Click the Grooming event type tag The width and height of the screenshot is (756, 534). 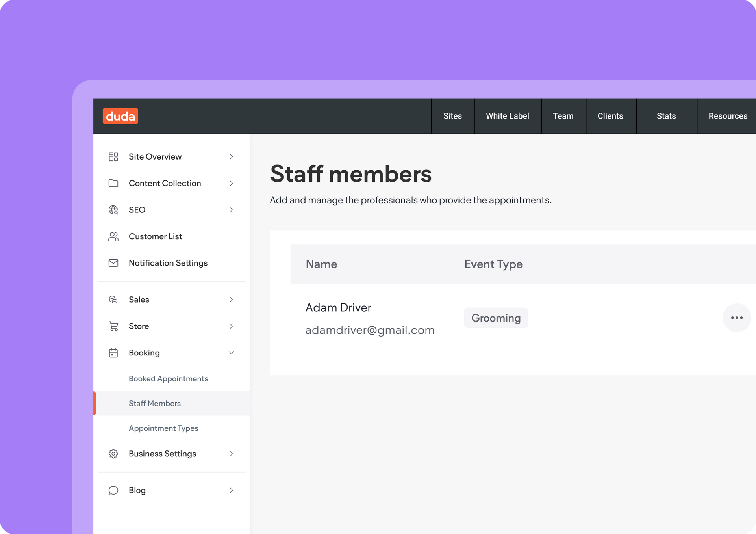496,318
